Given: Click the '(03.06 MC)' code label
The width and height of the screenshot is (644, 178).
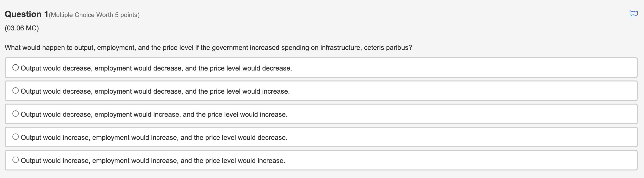Looking at the screenshot, I should coord(22,28).
